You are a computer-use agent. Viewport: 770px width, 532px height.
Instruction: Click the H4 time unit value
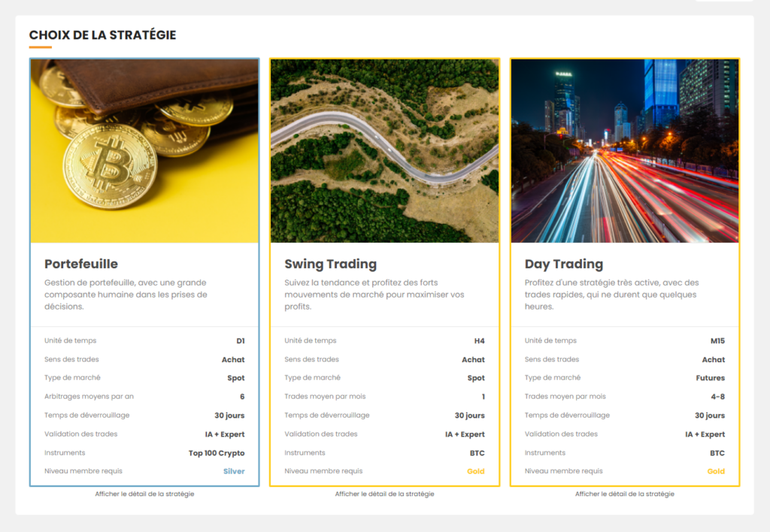point(479,340)
